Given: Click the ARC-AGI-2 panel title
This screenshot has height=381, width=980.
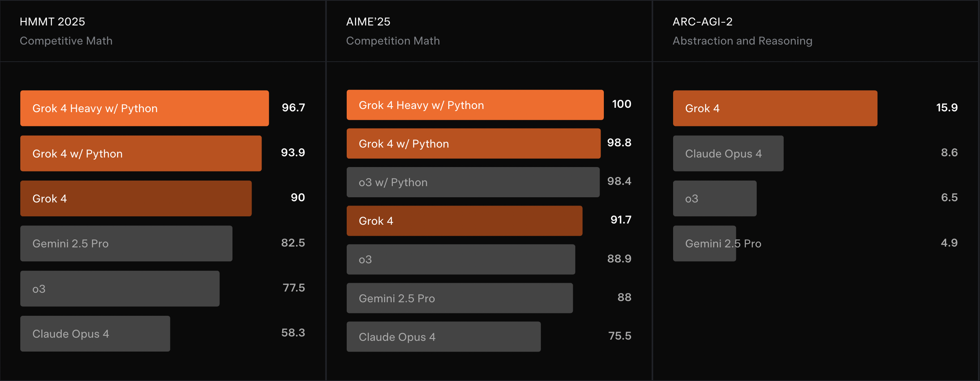Looking at the screenshot, I should pyautogui.click(x=703, y=21).
